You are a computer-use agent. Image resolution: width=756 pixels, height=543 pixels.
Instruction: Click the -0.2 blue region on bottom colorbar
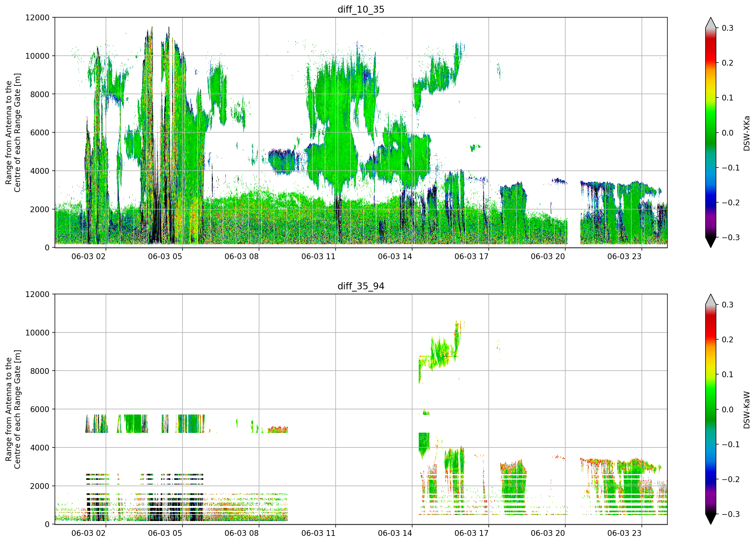point(711,479)
